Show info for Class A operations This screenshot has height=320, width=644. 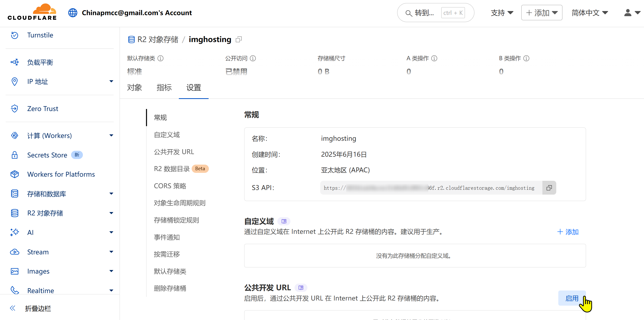coord(434,58)
